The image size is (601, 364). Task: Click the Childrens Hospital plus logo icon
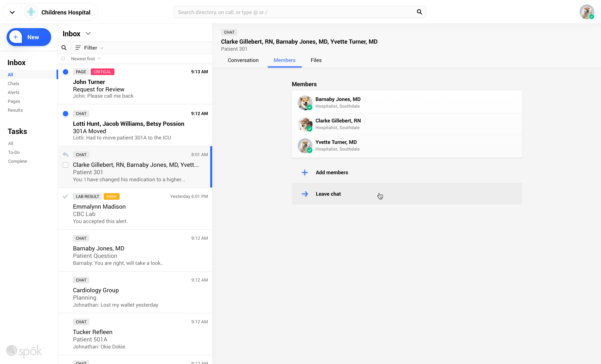pyautogui.click(x=31, y=12)
